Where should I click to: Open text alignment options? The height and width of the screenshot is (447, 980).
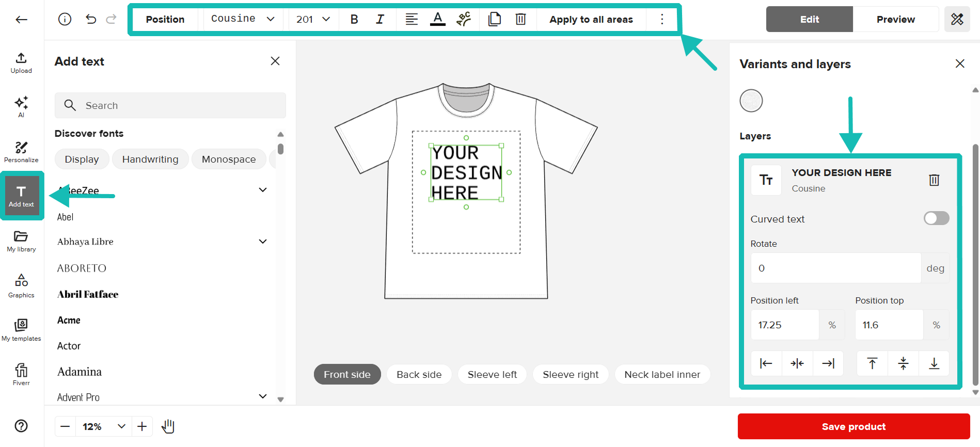(x=412, y=19)
